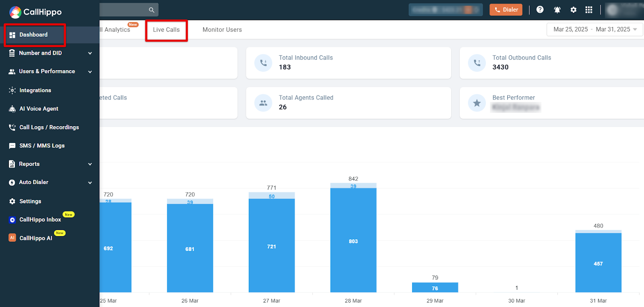Open AI Voice Agent
The height and width of the screenshot is (307, 644).
39,109
